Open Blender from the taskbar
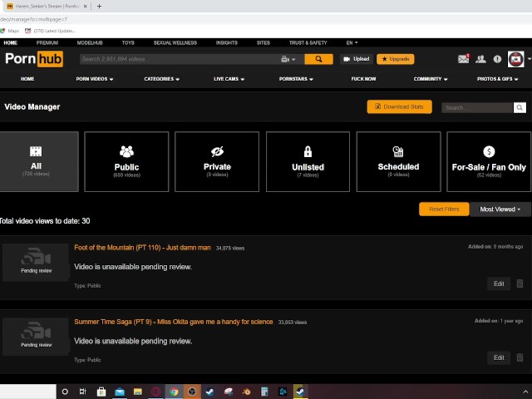This screenshot has width=532, height=399. (x=246, y=392)
